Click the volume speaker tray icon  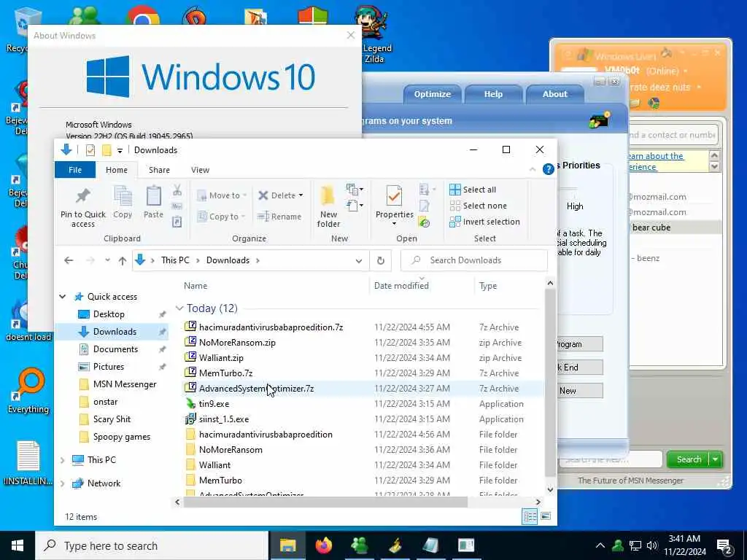click(652, 545)
